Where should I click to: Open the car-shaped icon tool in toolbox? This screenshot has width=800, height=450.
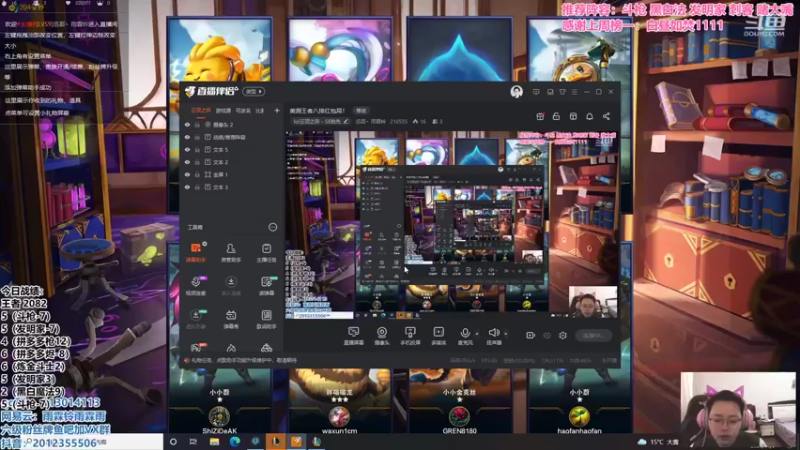click(x=266, y=348)
